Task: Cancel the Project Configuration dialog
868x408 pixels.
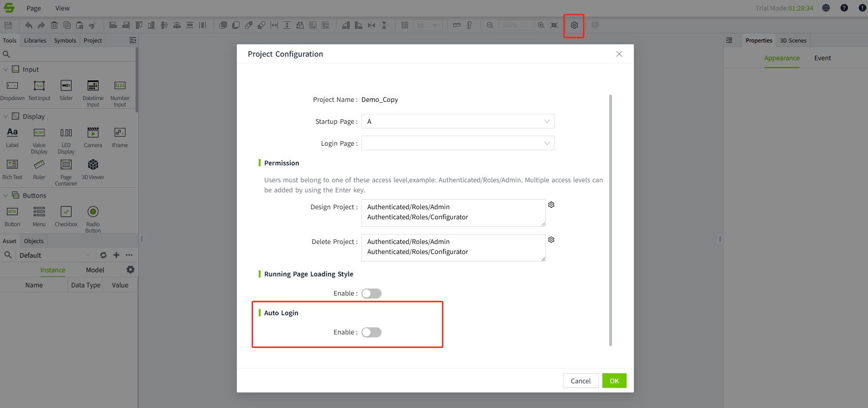Action: 580,381
